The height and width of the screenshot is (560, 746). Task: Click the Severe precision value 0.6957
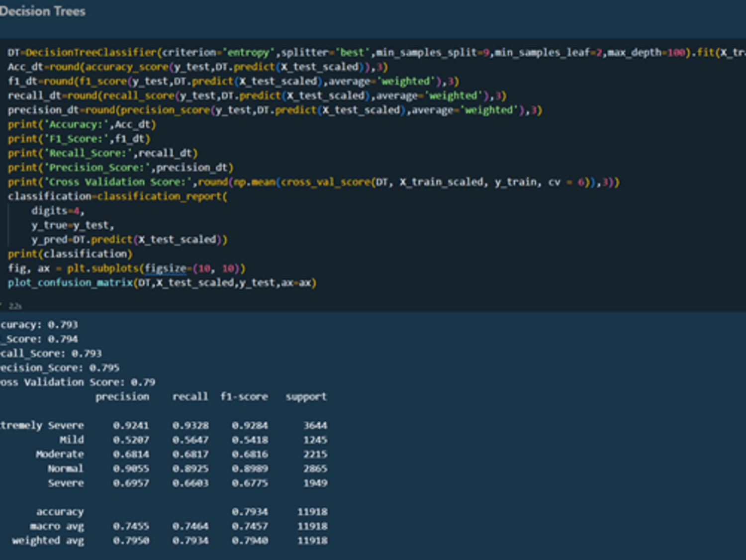131,483
